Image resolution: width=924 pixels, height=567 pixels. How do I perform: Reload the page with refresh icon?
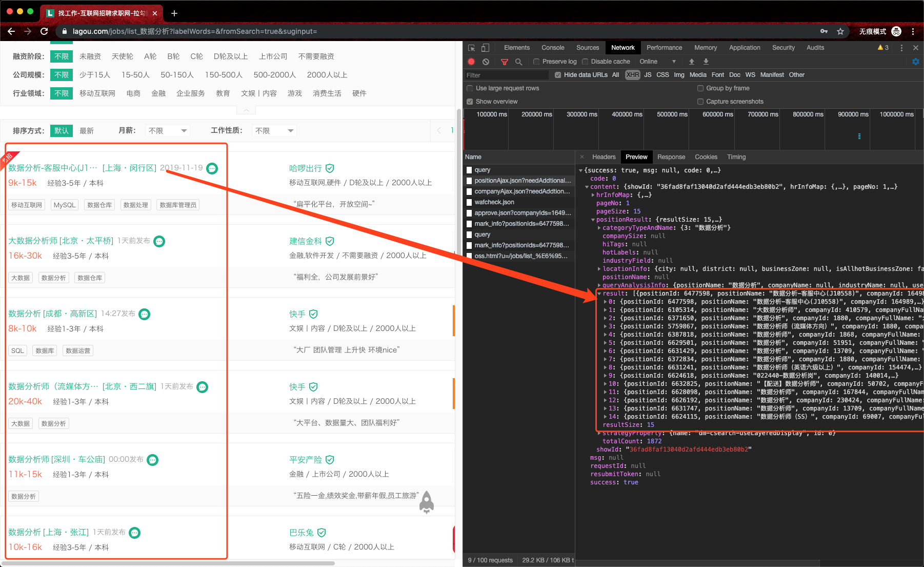pyautogui.click(x=44, y=31)
